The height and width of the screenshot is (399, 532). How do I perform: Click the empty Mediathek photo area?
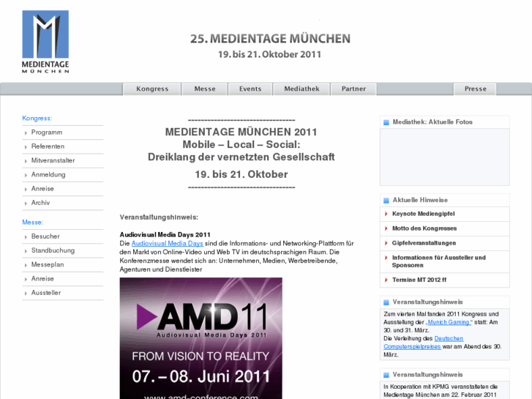click(x=444, y=157)
